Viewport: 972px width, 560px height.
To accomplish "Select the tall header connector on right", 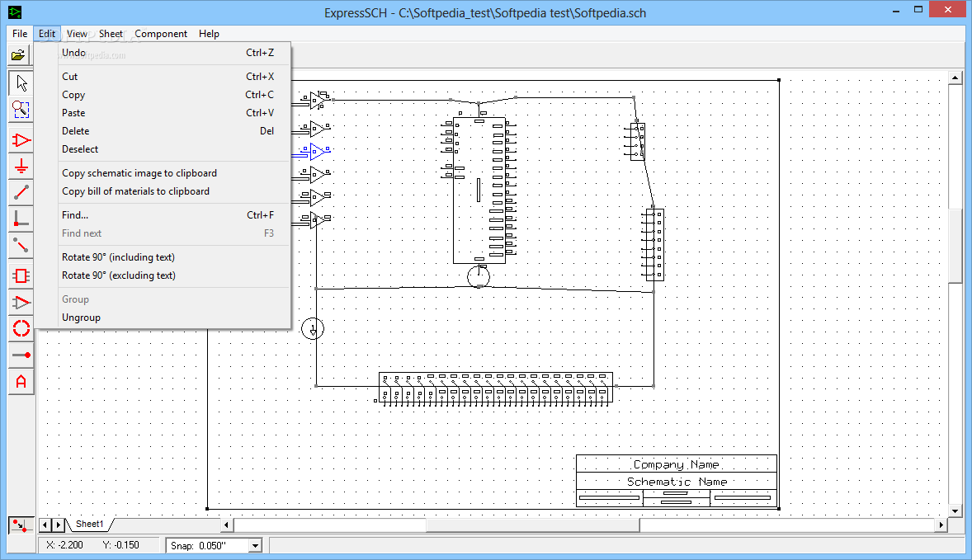I will pyautogui.click(x=654, y=245).
